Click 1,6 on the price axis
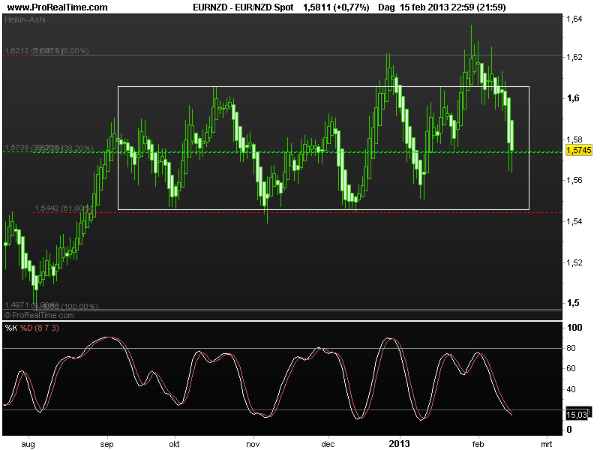The width and height of the screenshot is (600, 450). click(x=573, y=98)
